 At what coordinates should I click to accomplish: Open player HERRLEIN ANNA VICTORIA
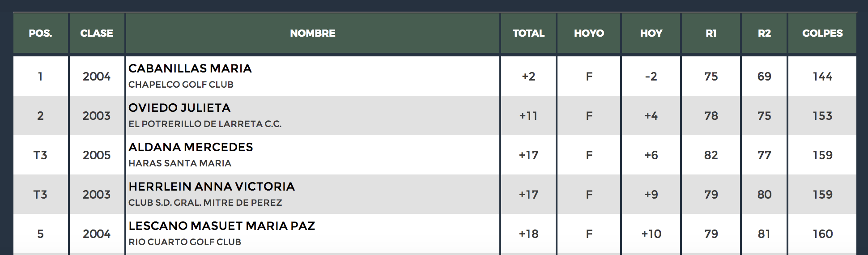pos(212,187)
